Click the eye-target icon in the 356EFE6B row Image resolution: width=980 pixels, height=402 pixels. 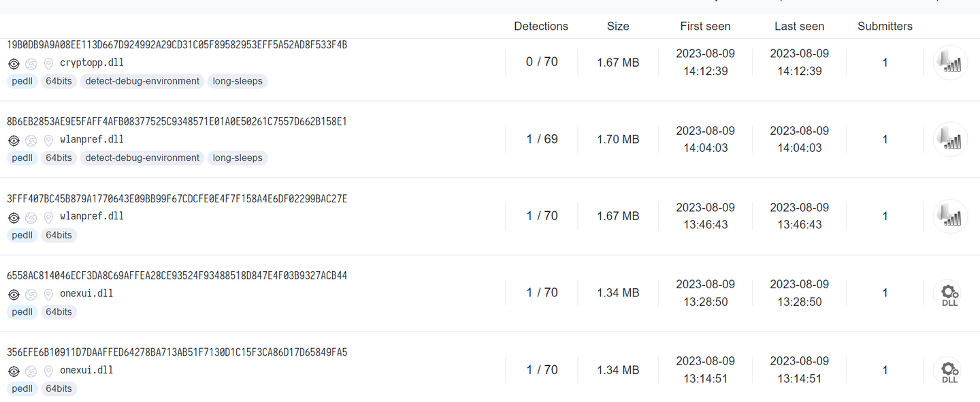14,371
